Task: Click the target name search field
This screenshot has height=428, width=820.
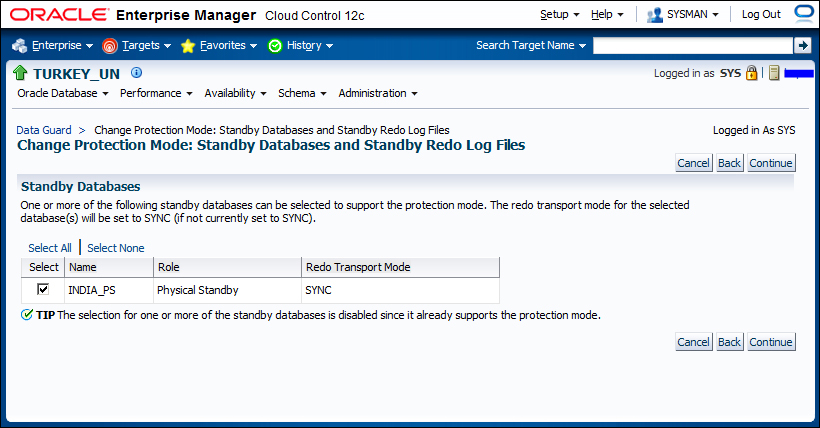Action: [x=693, y=46]
